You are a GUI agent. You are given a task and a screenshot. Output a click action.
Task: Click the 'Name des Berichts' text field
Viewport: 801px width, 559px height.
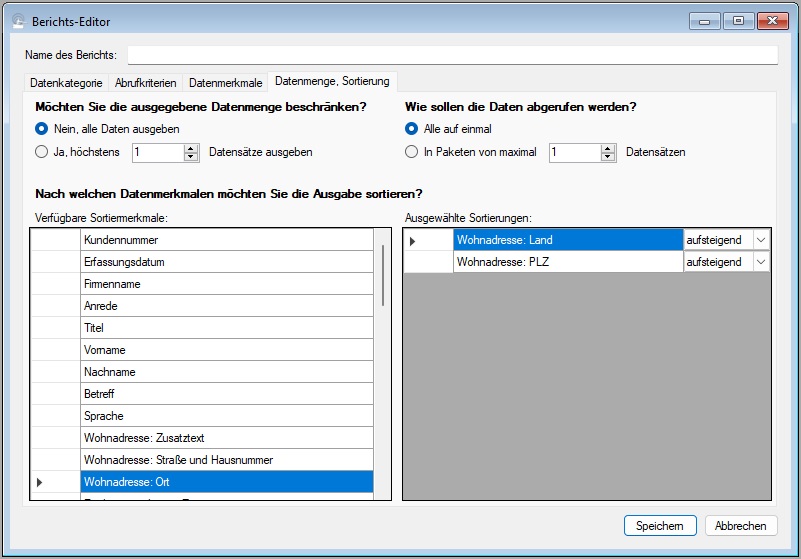pyautogui.click(x=452, y=55)
